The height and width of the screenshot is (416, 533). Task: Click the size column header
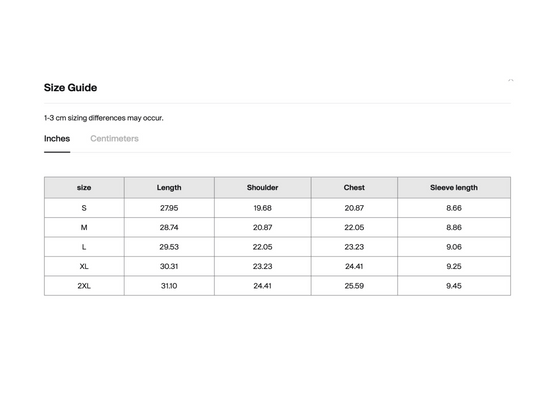84,188
